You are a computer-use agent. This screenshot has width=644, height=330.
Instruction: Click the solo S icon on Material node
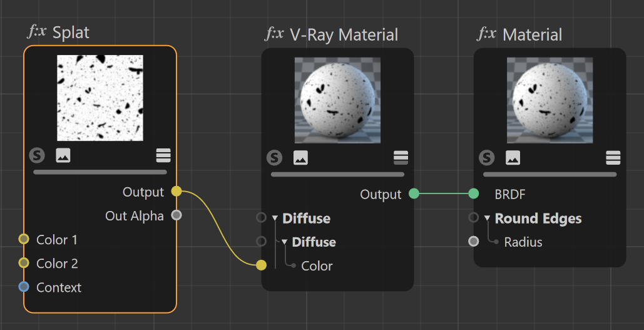click(x=487, y=158)
